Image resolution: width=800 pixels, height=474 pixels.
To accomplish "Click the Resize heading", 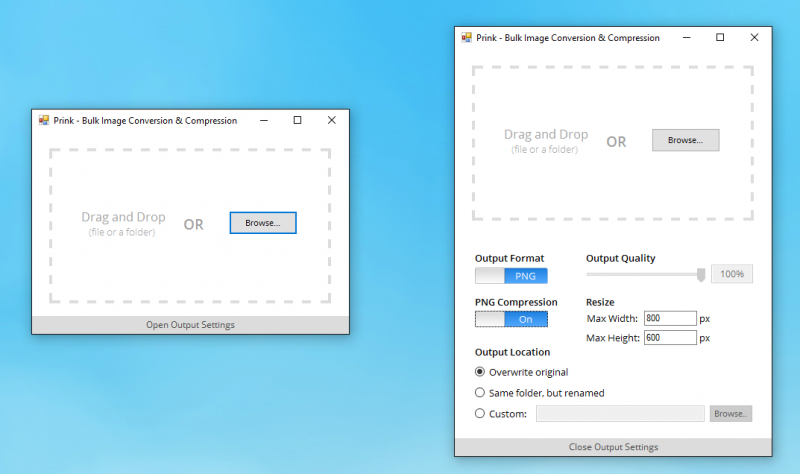I will (x=600, y=302).
